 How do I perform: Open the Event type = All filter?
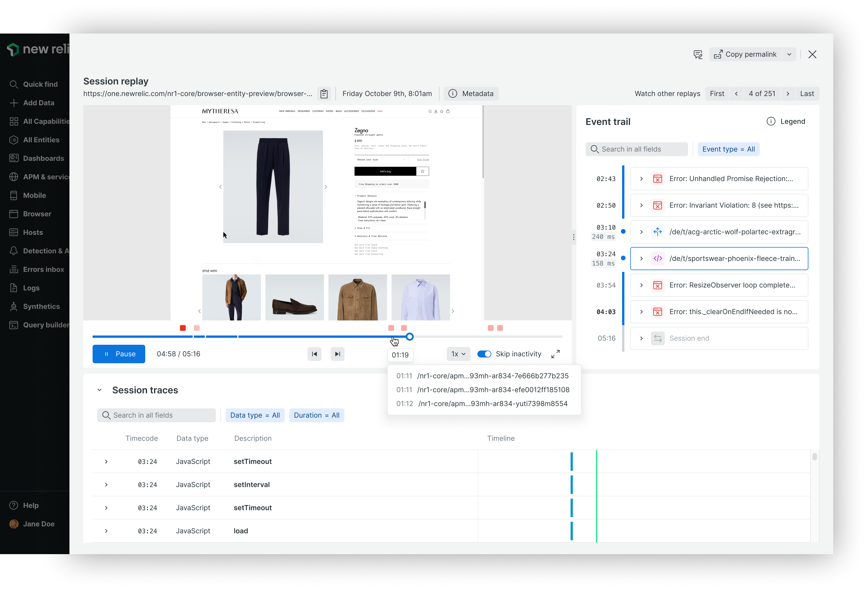point(728,149)
